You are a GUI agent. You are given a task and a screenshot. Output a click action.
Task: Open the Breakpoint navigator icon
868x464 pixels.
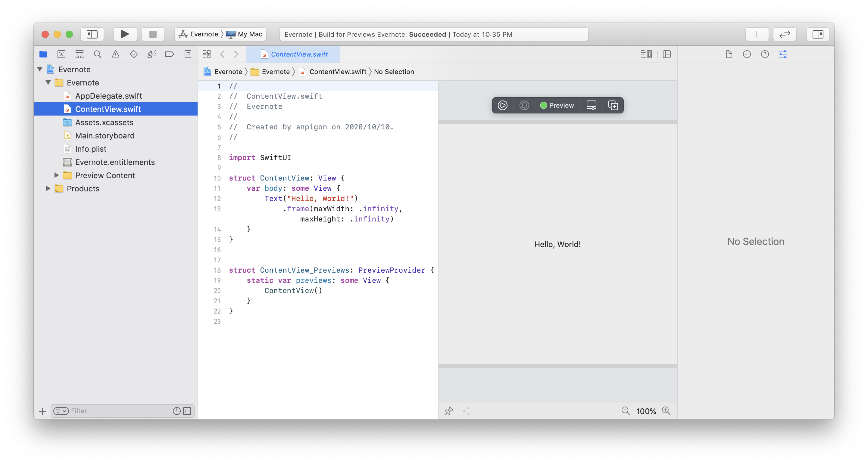tap(170, 54)
